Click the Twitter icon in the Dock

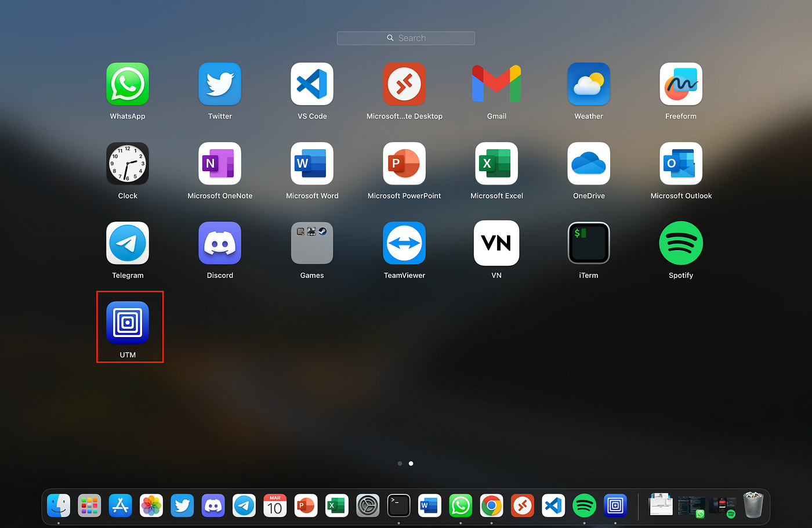pyautogui.click(x=182, y=506)
